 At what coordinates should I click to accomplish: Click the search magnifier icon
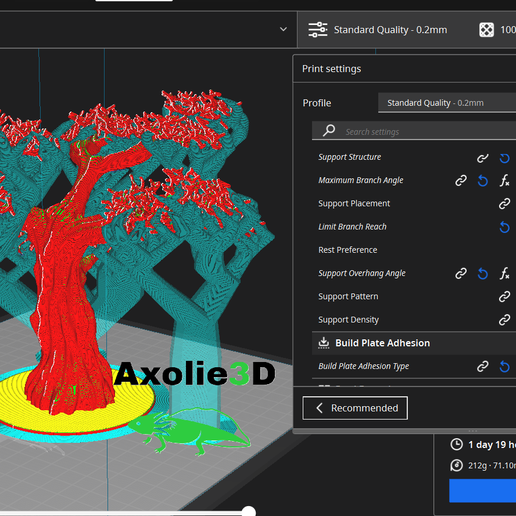click(x=329, y=130)
